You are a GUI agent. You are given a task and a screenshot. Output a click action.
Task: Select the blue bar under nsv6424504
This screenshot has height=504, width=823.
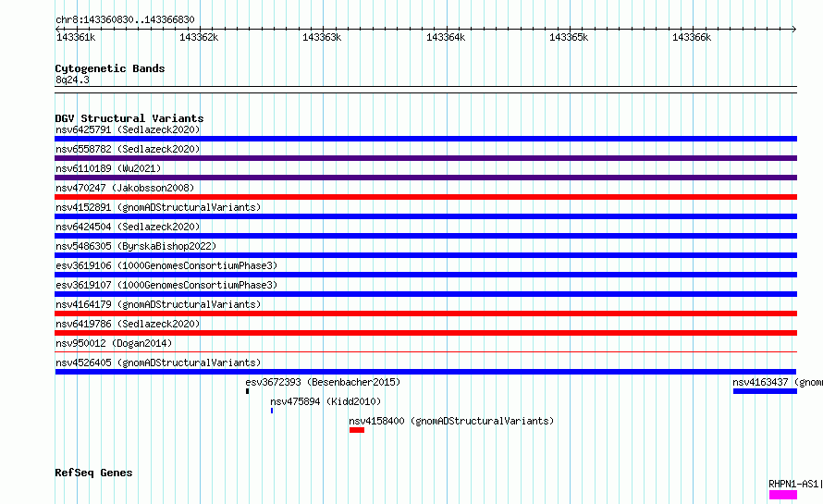pyautogui.click(x=425, y=236)
